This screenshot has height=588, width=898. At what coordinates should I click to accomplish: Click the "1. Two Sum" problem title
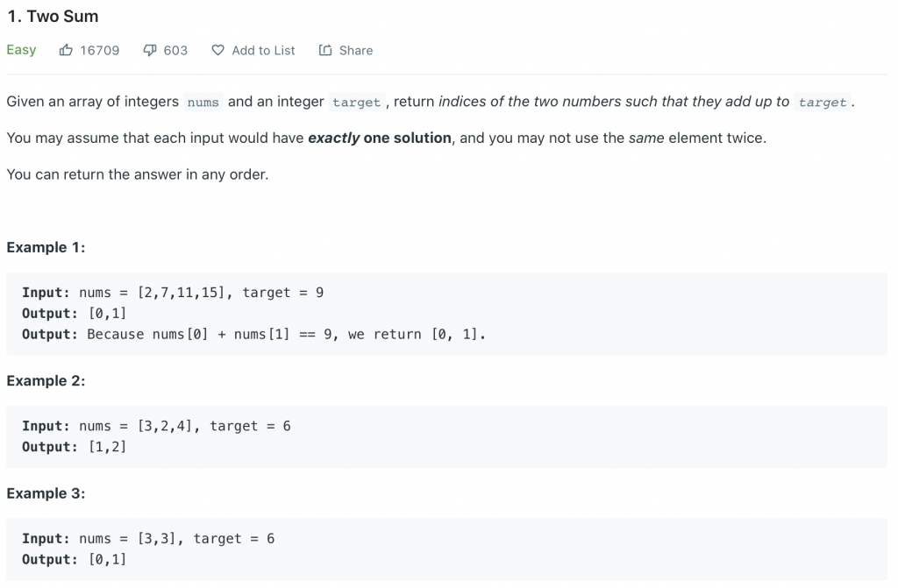(53, 17)
